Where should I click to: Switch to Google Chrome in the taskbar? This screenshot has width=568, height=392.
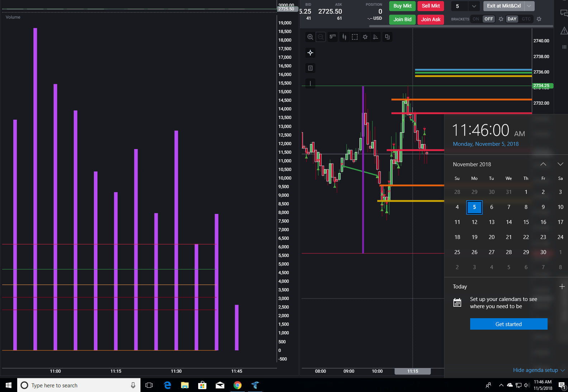[237, 385]
